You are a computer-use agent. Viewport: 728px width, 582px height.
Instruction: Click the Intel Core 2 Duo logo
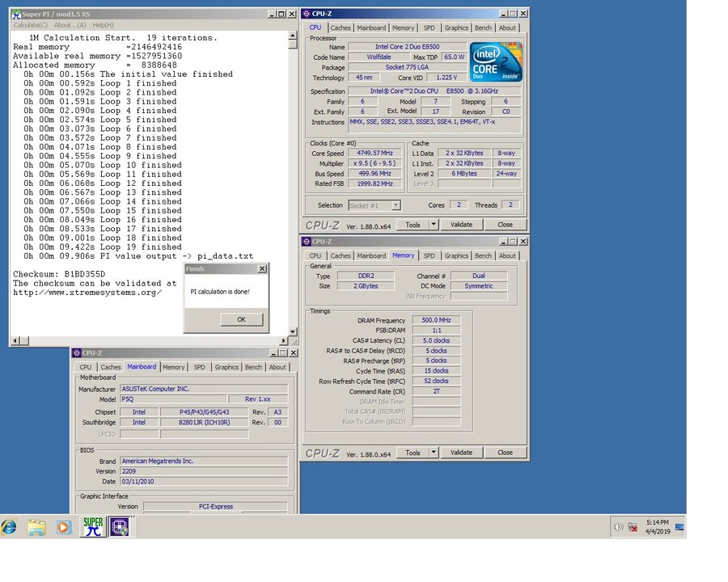[x=496, y=61]
